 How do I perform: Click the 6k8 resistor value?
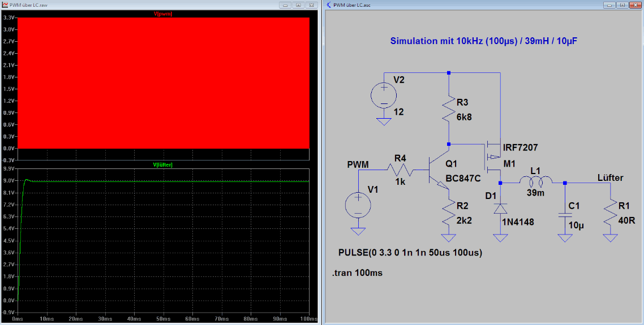[x=464, y=117]
